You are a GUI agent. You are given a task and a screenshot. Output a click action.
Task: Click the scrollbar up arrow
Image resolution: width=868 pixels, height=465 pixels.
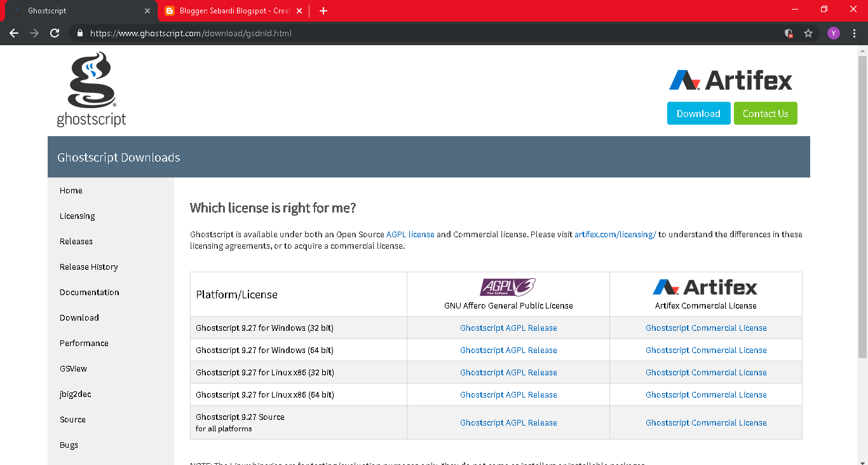click(x=862, y=50)
